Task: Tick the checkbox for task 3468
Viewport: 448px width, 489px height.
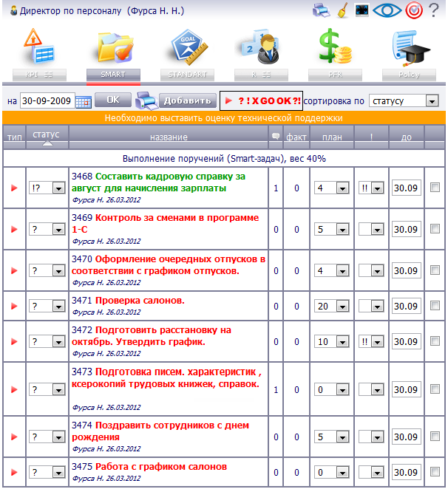Action: (435, 188)
